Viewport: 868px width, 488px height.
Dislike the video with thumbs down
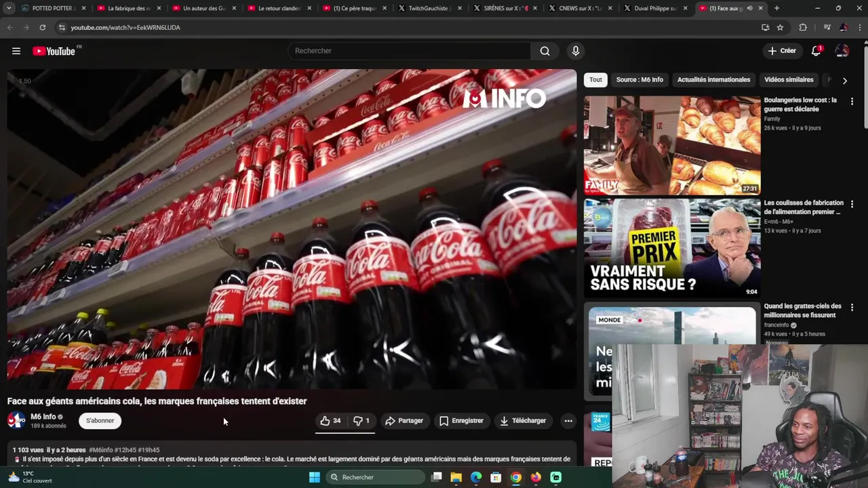(x=361, y=421)
